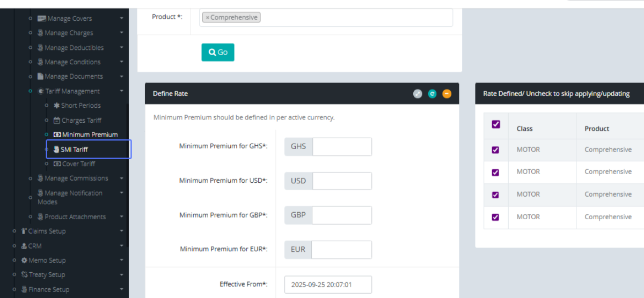This screenshot has width=644, height=298.
Task: Expand the Define Rate panel fullscreen icon
Action: pyautogui.click(x=418, y=94)
